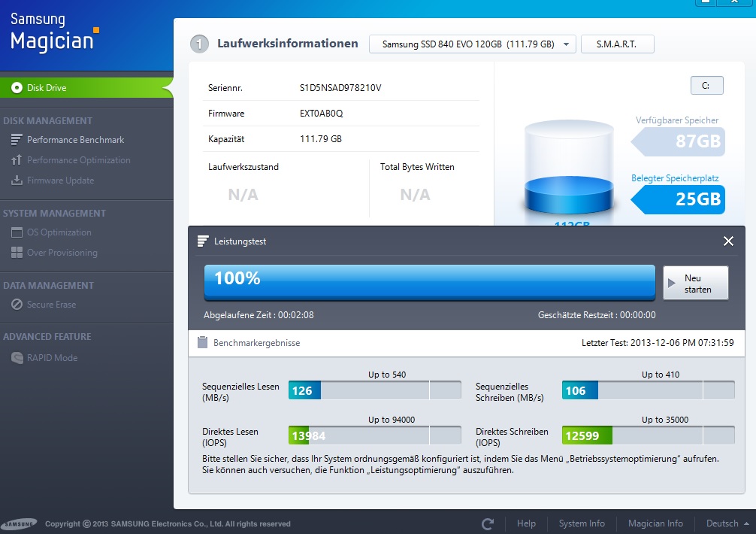Viewport: 756px width, 534px height.
Task: Click the 100% benchmark progress bar
Action: pyautogui.click(x=429, y=283)
